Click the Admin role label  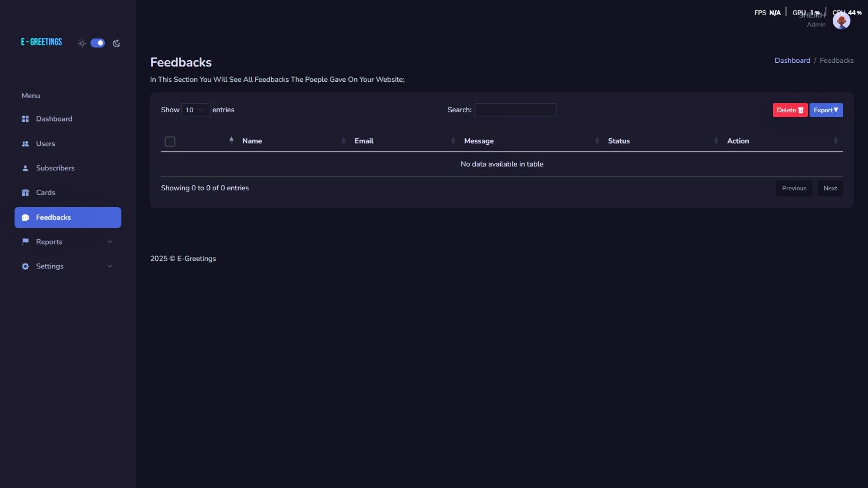point(816,24)
